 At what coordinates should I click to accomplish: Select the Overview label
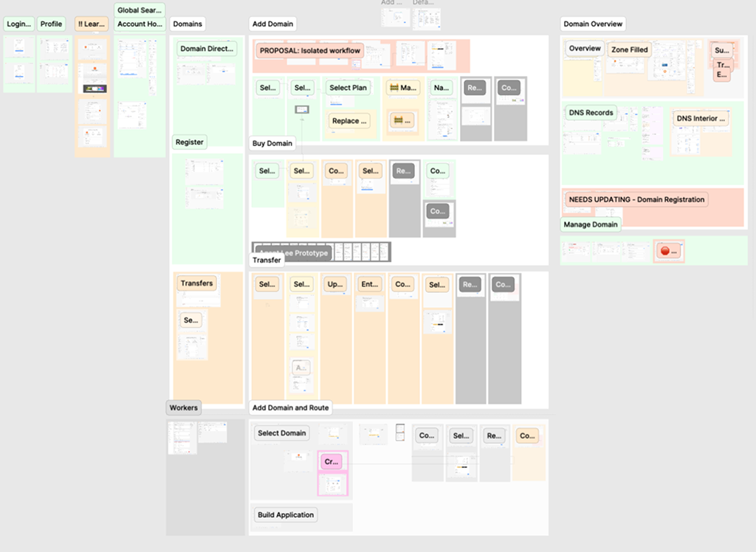pos(585,49)
